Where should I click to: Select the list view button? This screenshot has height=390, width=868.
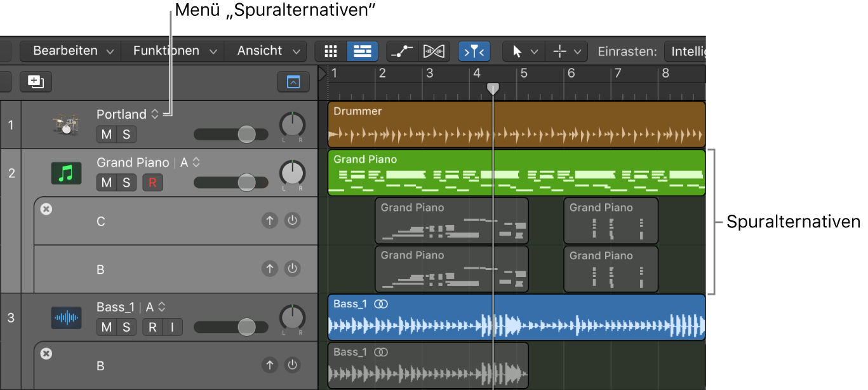[363, 51]
